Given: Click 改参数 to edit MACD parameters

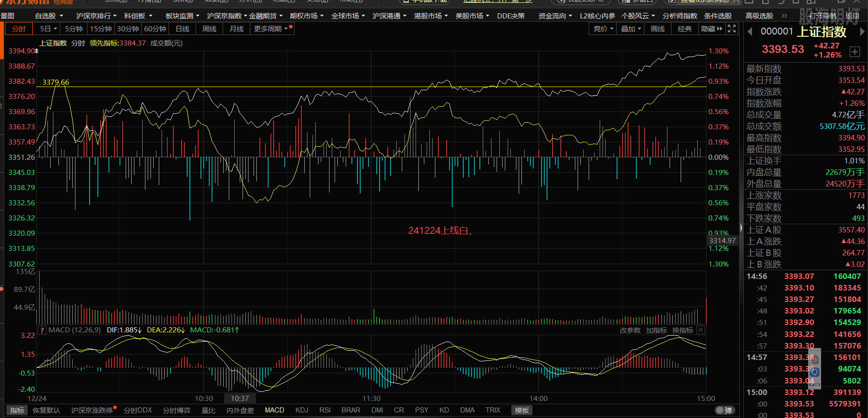Looking at the screenshot, I should point(630,330).
